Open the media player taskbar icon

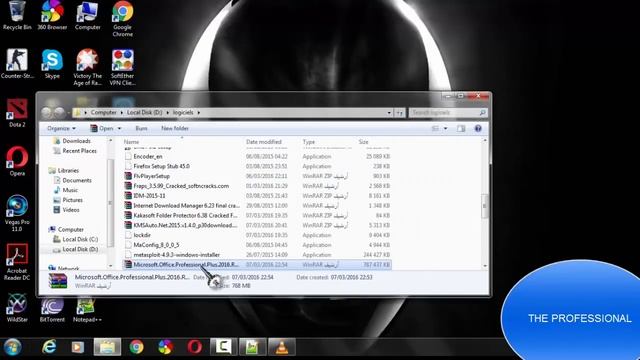(78, 347)
